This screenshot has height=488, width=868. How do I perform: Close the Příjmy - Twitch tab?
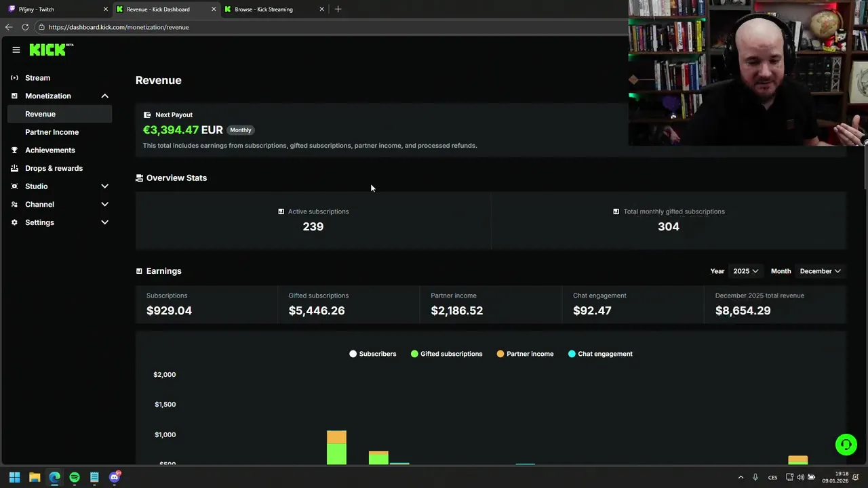pos(106,9)
